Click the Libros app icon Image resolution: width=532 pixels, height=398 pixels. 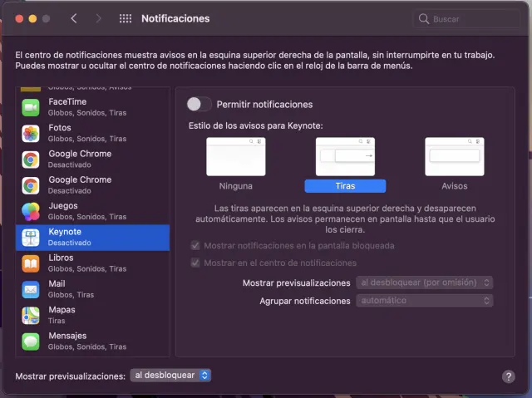tap(31, 263)
